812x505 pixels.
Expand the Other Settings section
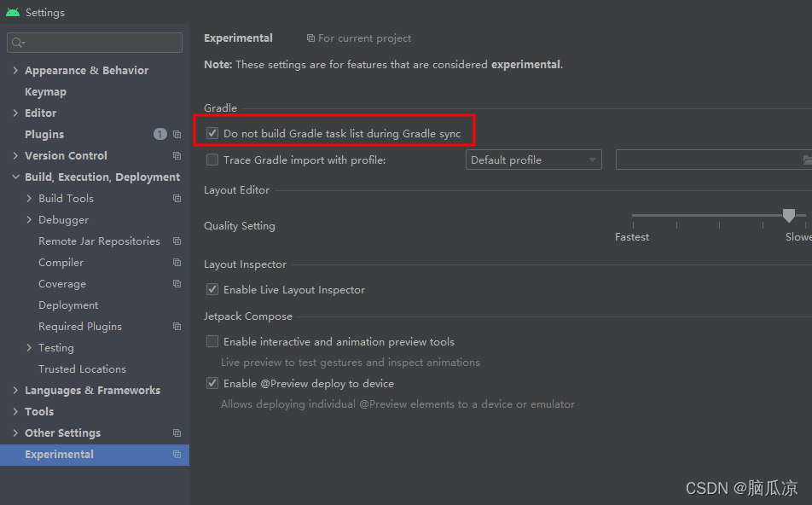pyautogui.click(x=15, y=432)
